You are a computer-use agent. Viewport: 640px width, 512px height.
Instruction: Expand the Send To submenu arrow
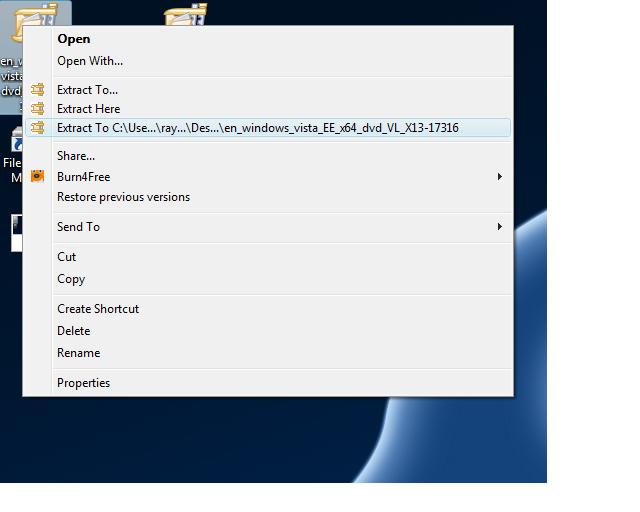coord(500,227)
